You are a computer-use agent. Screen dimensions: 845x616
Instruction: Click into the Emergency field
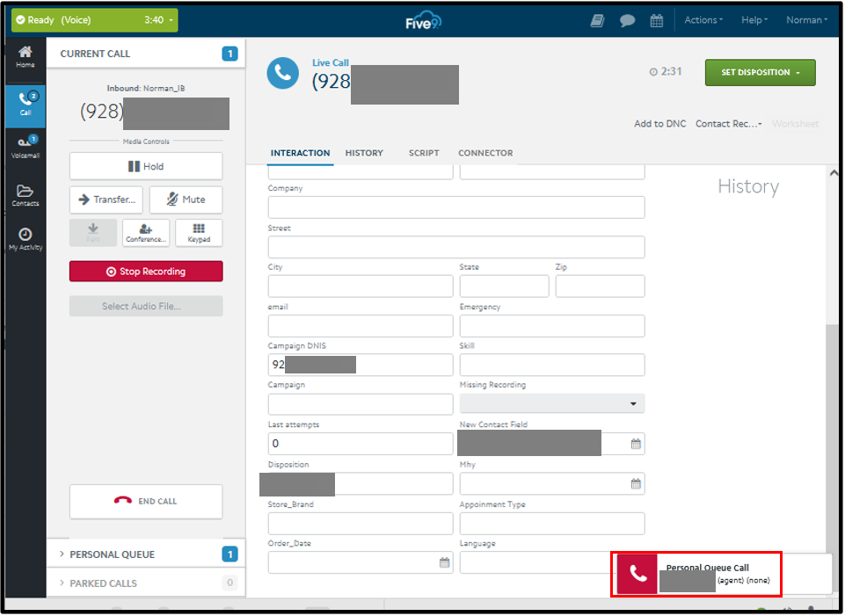click(x=552, y=326)
